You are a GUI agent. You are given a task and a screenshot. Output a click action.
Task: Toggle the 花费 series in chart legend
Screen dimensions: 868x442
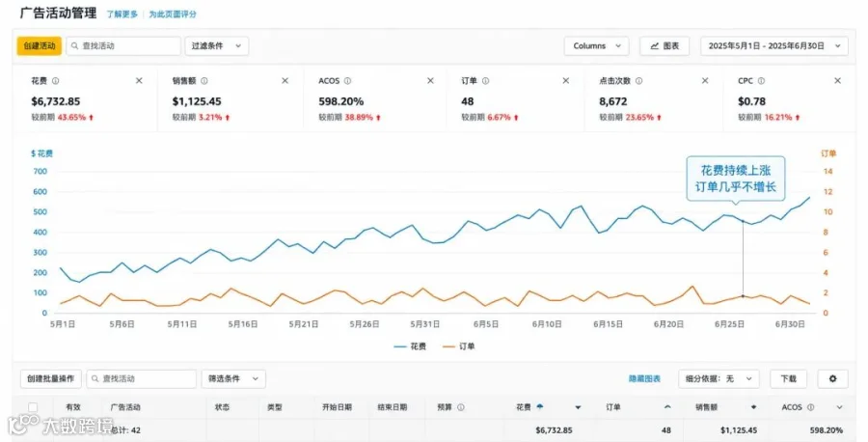tap(410, 346)
